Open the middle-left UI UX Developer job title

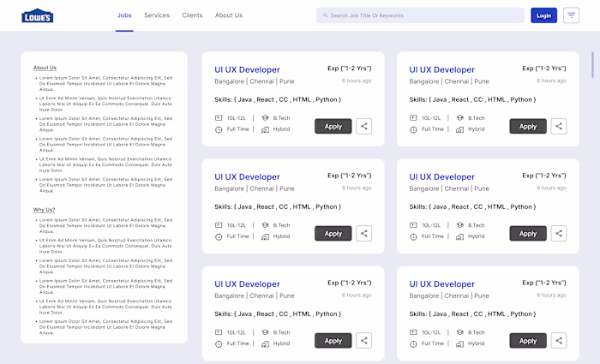tap(247, 176)
